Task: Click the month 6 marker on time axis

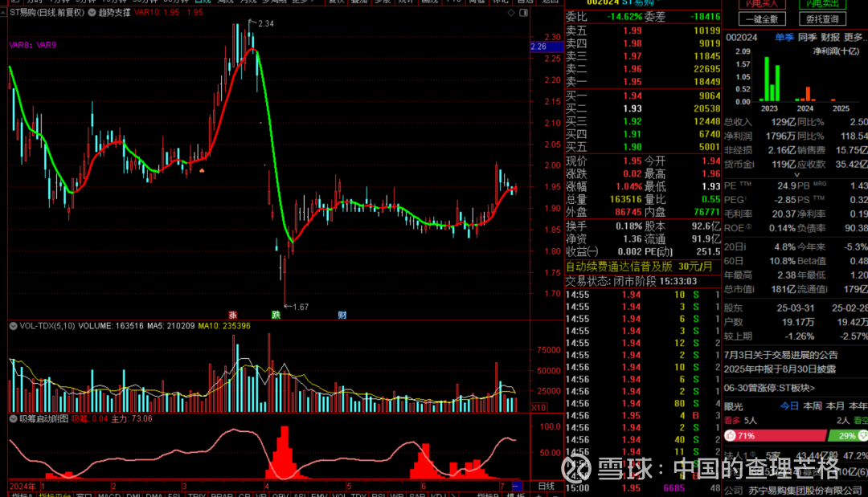Action: pos(424,487)
